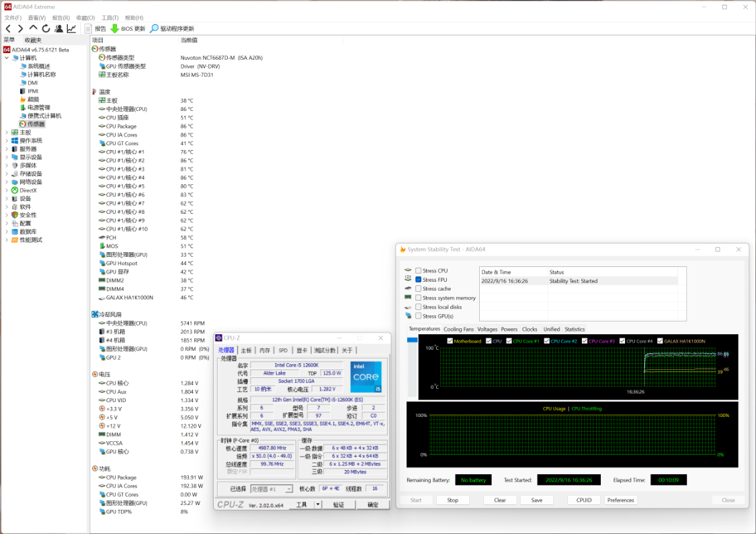Click the 驱动程序更新 magnifier icon
Image resolution: width=756 pixels, height=534 pixels.
coord(155,28)
